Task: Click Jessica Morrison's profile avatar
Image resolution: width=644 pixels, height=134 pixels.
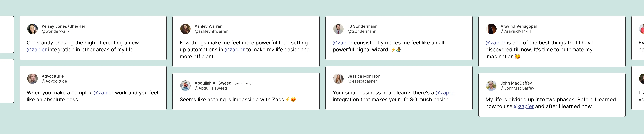Action: 339,79
